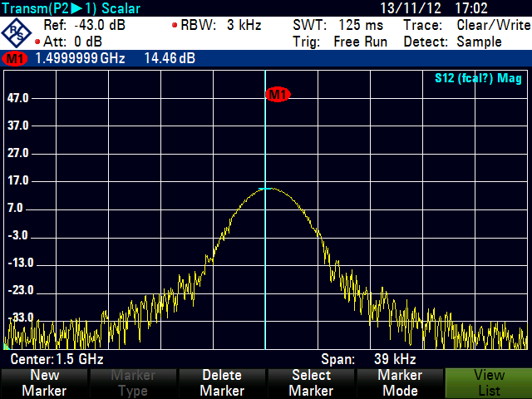Click the greyed-out Marker Type softkey
The image size is (532, 399).
(x=133, y=383)
